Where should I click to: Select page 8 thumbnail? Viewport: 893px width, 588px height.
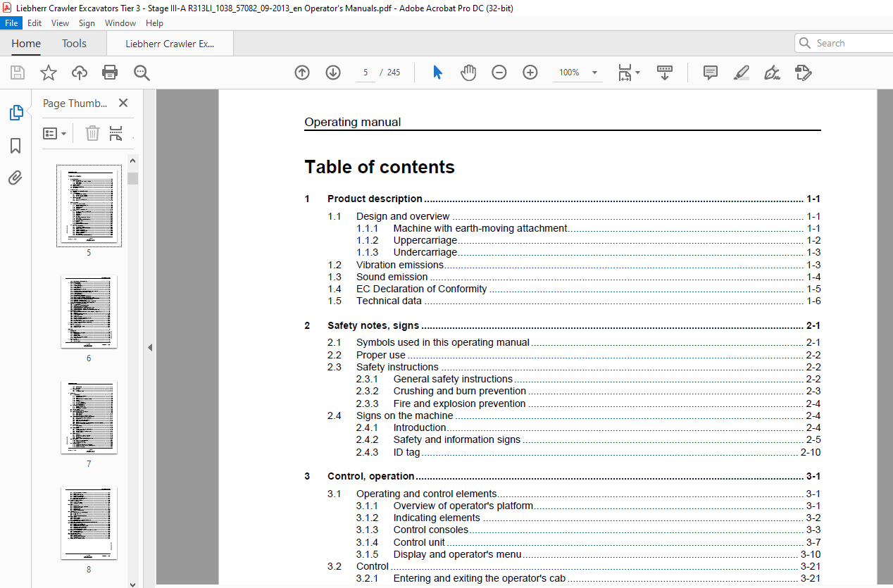tap(89, 523)
